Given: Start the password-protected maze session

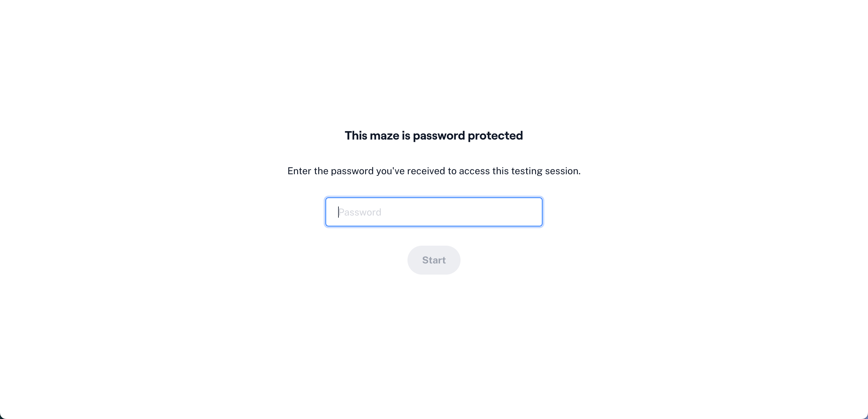Looking at the screenshot, I should (x=434, y=260).
